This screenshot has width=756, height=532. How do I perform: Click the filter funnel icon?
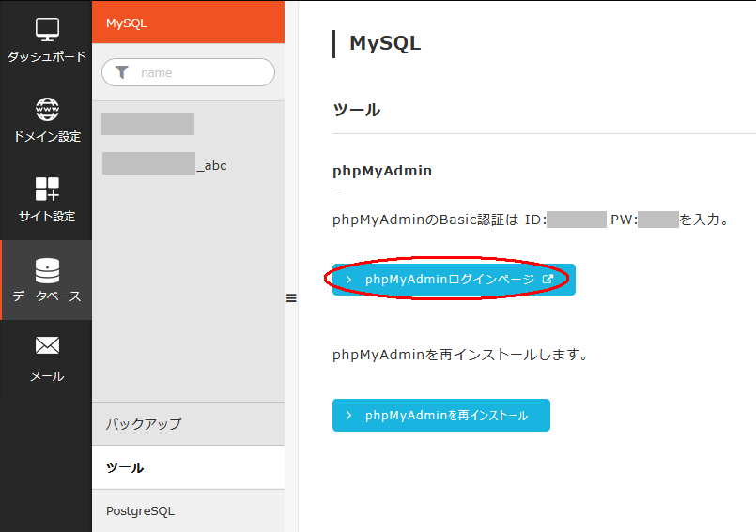pos(122,72)
